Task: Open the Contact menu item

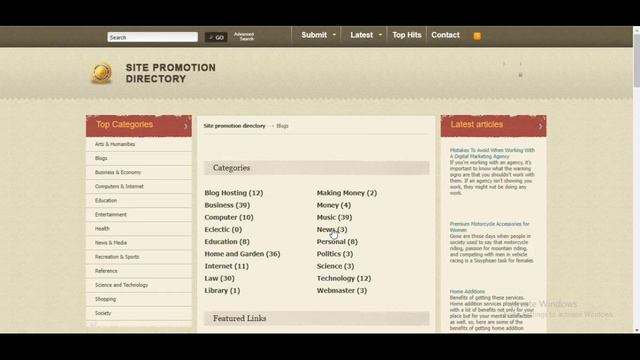Action: (445, 35)
